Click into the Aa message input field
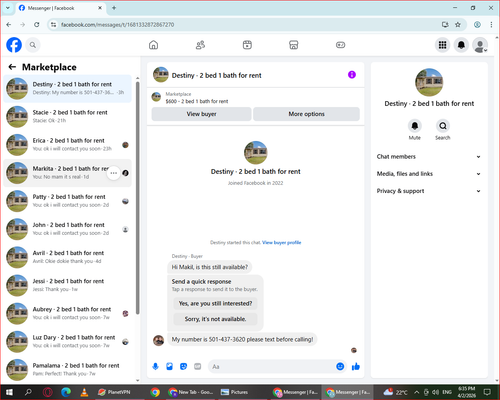The height and width of the screenshot is (400, 500). pos(272,367)
